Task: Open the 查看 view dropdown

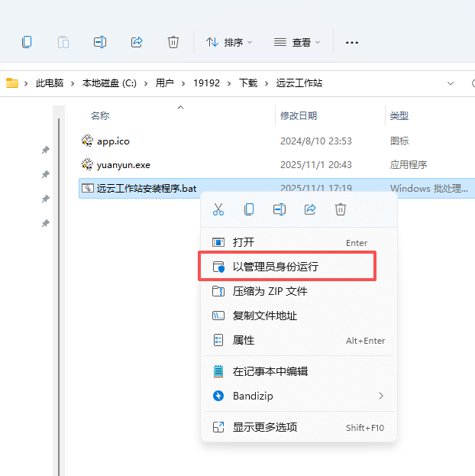Action: click(x=297, y=42)
